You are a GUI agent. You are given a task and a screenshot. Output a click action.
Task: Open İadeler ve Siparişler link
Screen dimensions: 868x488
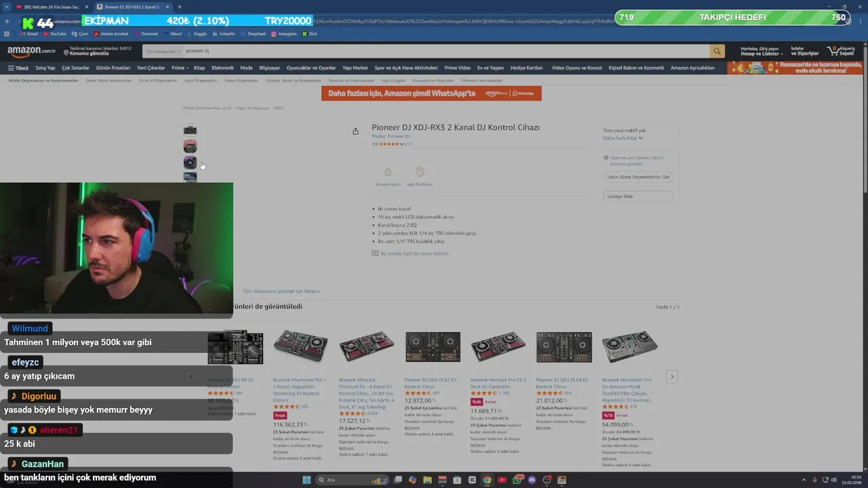click(804, 51)
